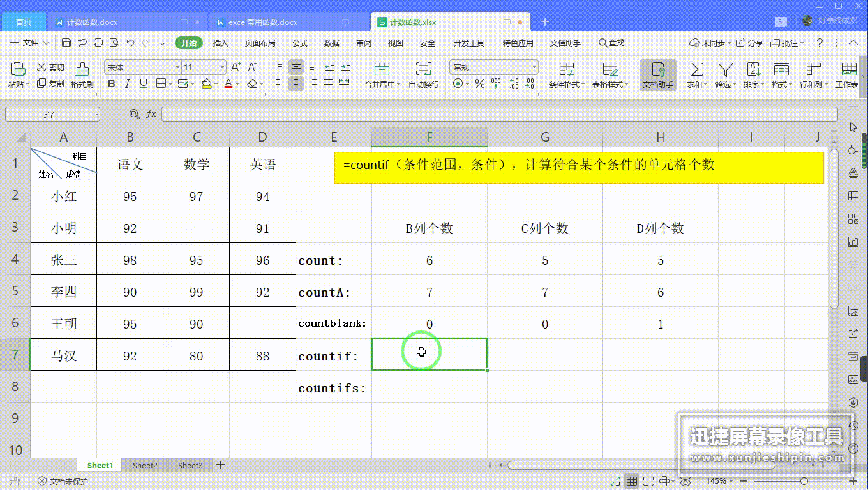The width and height of the screenshot is (868, 490).
Task: Open the 数据 ribbon tab
Action: click(332, 43)
